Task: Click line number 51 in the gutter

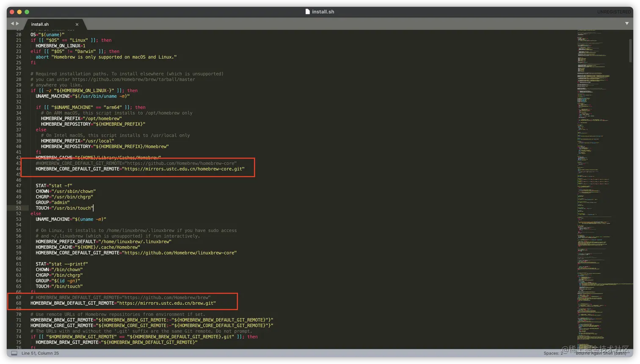Action: (x=19, y=208)
